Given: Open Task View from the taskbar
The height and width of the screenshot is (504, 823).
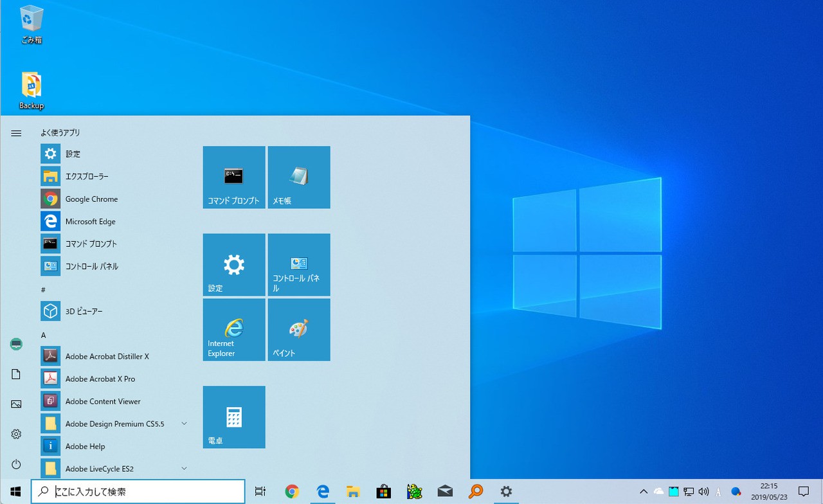Looking at the screenshot, I should coord(260,492).
